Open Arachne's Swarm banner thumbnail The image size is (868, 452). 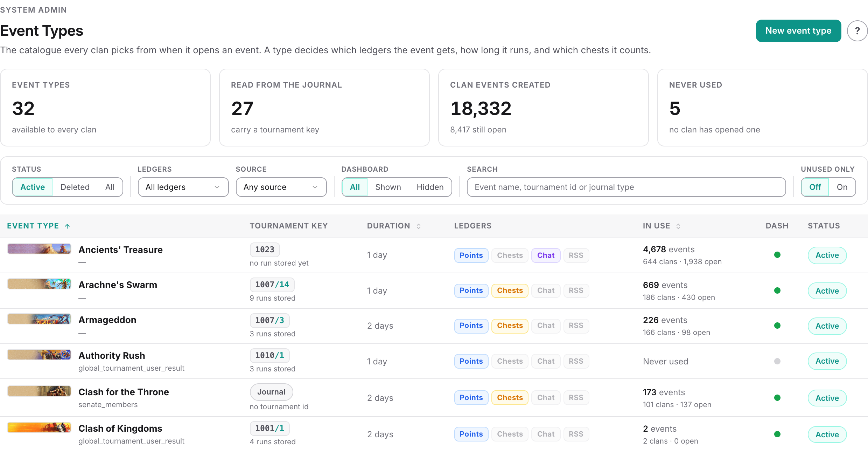(39, 284)
